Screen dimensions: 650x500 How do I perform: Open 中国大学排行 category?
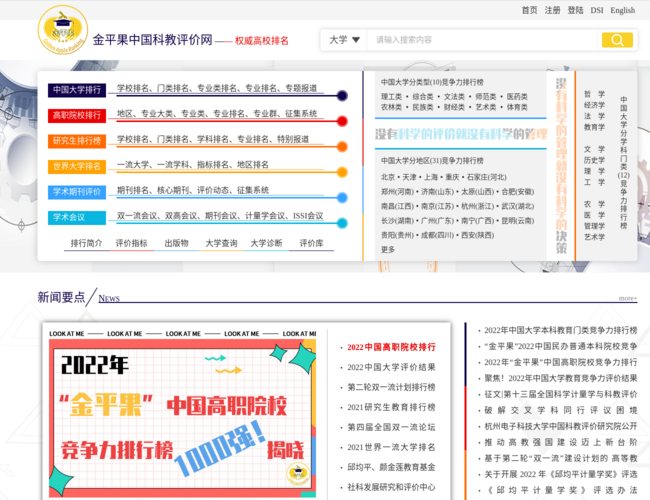(x=77, y=90)
